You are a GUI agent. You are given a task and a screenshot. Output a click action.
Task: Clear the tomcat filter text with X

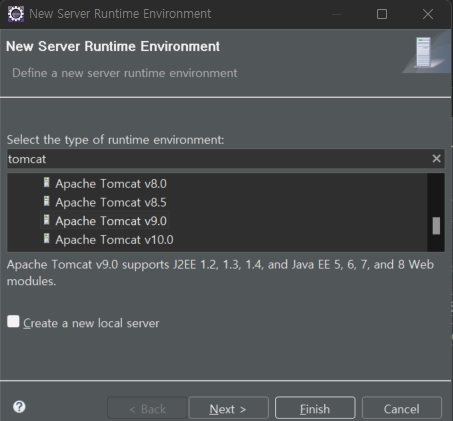[x=436, y=159]
